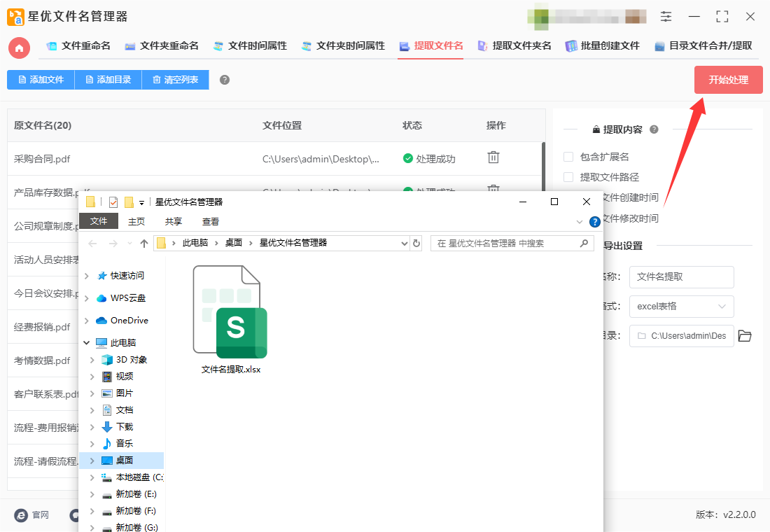This screenshot has width=770, height=532.
Task: Click the export directory path field
Action: 682,336
